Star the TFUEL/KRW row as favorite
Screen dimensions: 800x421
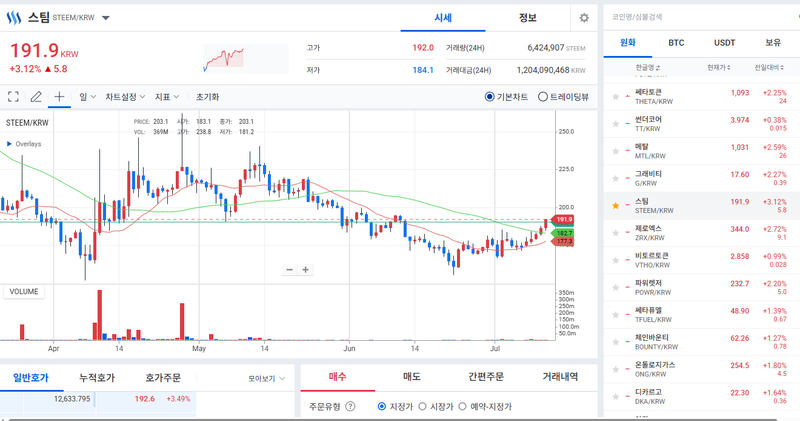point(616,315)
